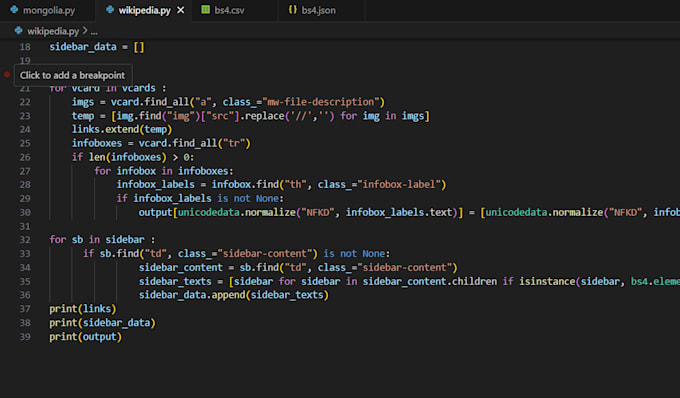
Task: Click 'print(sidebar_data)' statement
Action: 102,323
